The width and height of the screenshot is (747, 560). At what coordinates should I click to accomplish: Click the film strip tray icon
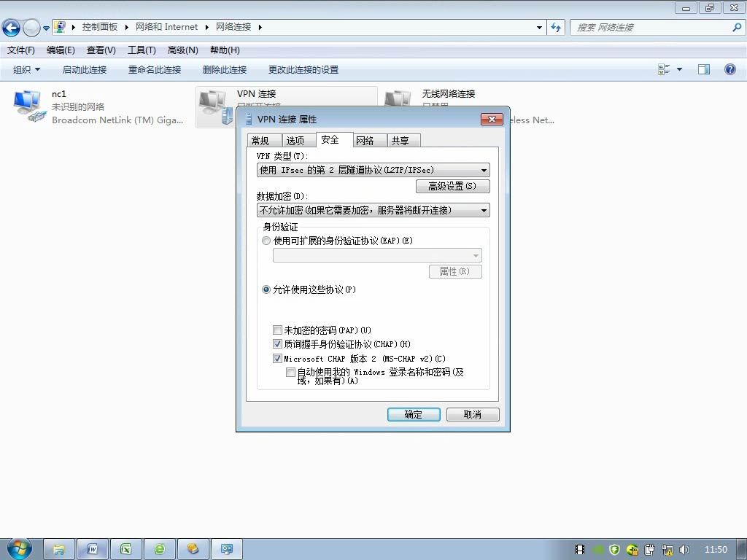click(x=580, y=550)
